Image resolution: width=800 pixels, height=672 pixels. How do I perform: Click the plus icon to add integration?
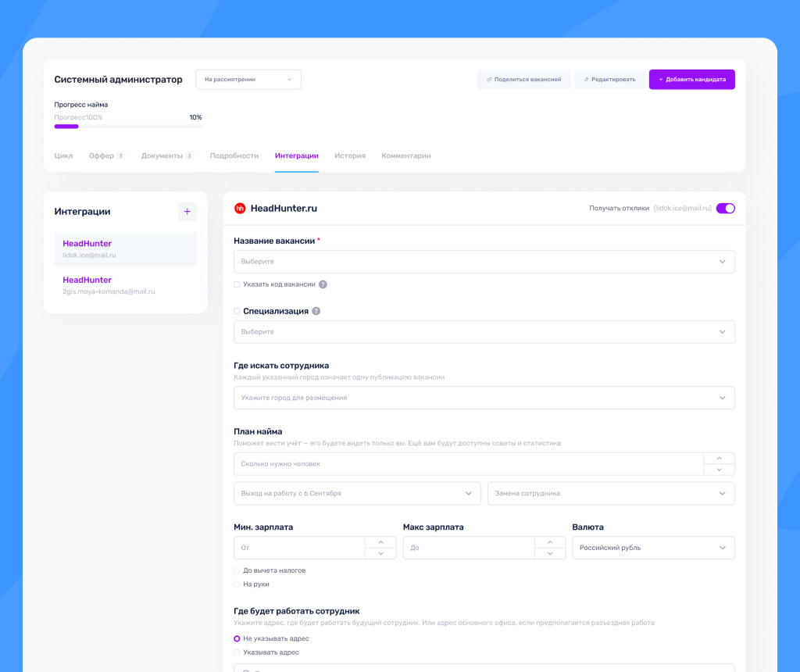pyautogui.click(x=187, y=211)
